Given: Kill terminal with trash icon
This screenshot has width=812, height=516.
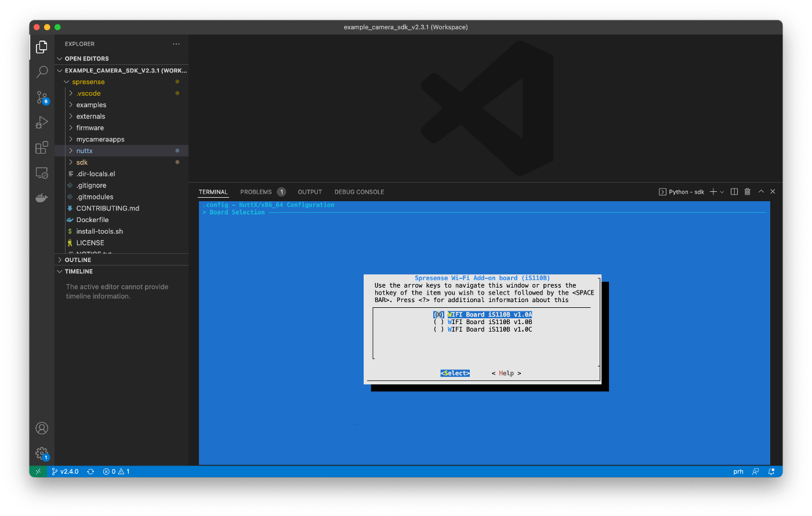Looking at the screenshot, I should pyautogui.click(x=748, y=192).
